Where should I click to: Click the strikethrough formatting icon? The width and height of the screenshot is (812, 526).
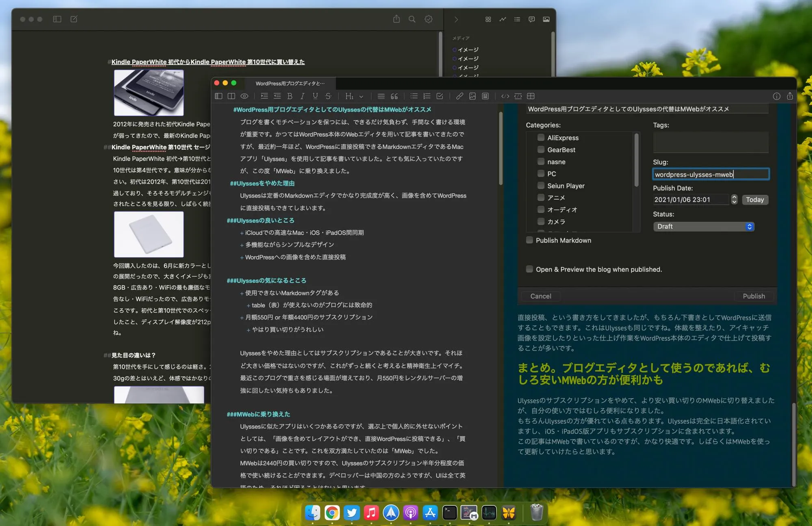[x=328, y=96]
